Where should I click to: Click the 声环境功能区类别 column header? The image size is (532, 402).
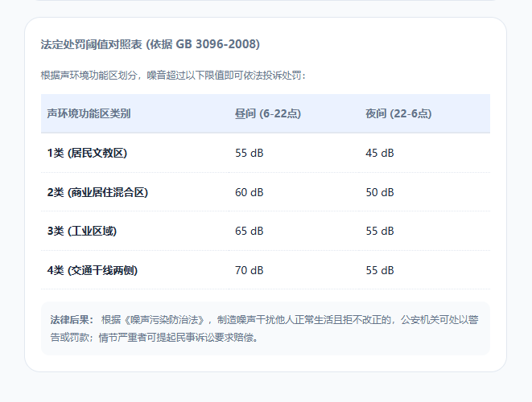(x=89, y=113)
